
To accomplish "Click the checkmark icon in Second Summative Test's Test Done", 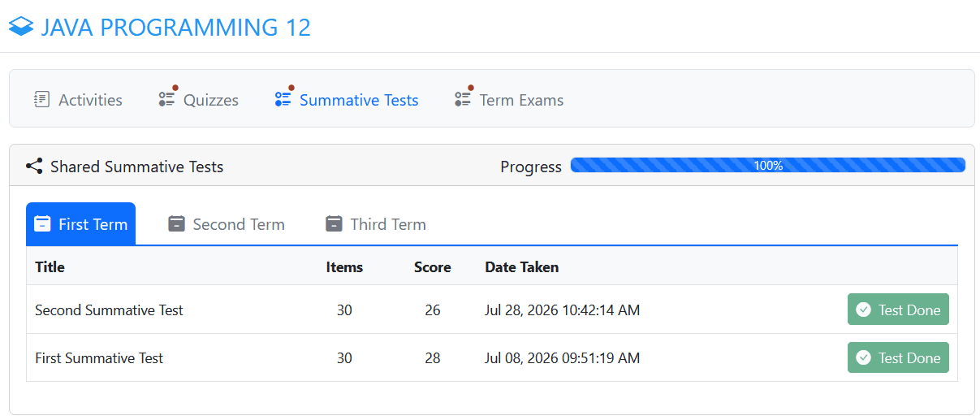I will point(864,310).
